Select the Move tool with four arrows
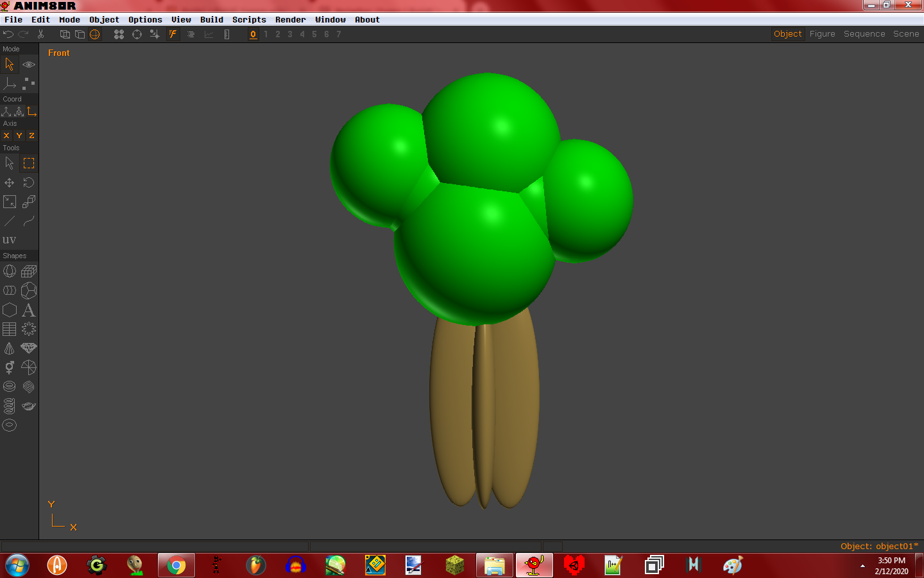 (x=9, y=183)
